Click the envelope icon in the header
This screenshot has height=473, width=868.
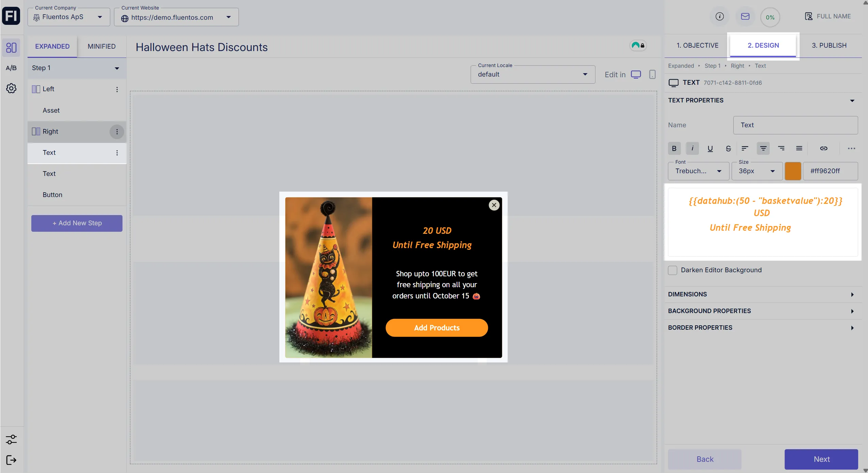click(x=745, y=17)
